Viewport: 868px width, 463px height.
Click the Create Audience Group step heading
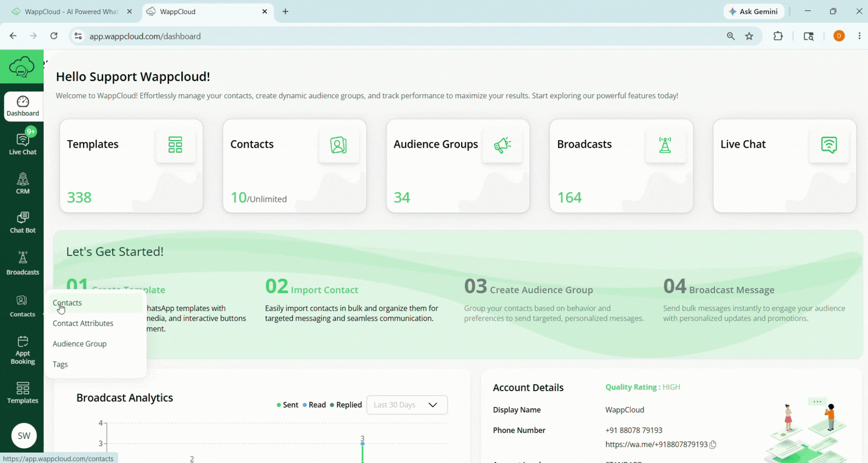[541, 290]
